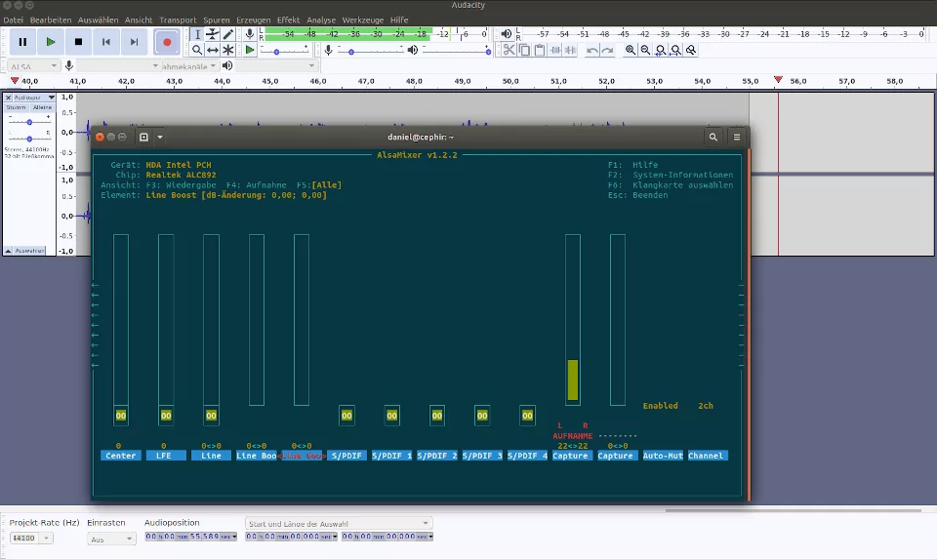Toggle Stumm (mute) on the audio track
Screen dimensions: 937x560
(x=17, y=107)
